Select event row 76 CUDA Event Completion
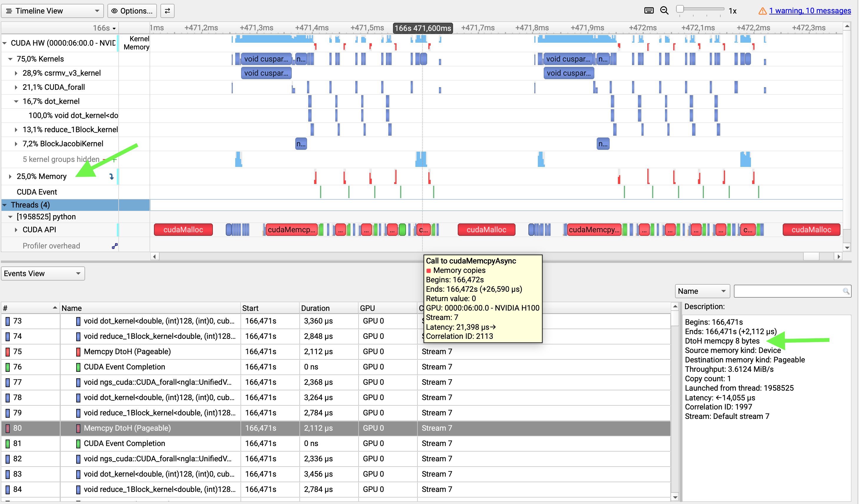This screenshot has width=859, height=504. click(x=336, y=367)
